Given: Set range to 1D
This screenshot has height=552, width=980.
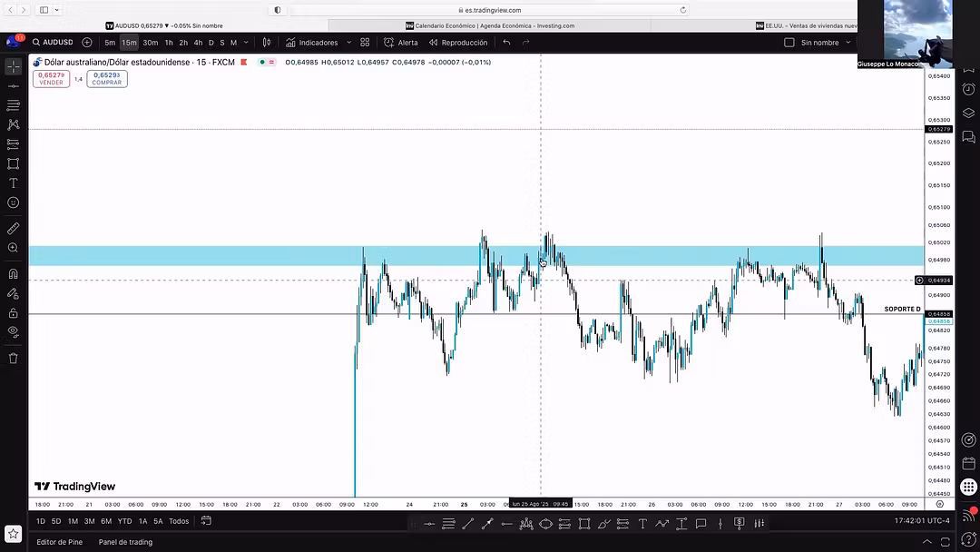Looking at the screenshot, I should (41, 521).
